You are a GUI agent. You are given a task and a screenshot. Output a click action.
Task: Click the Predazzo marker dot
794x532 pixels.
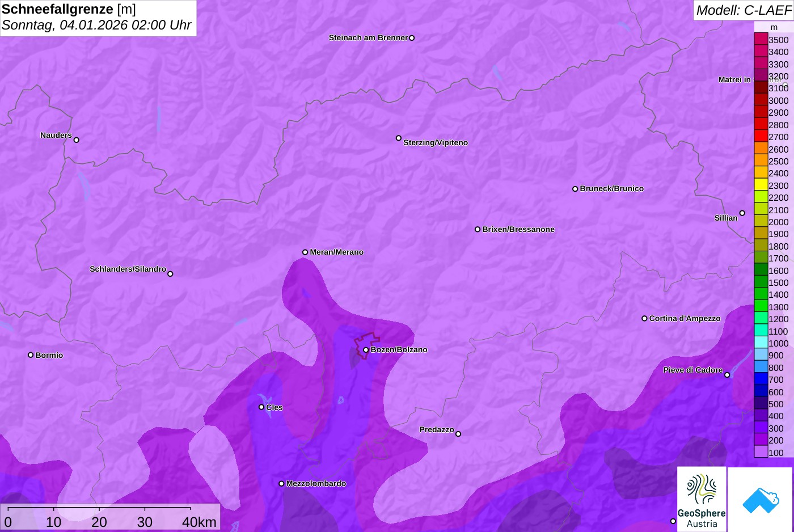pyautogui.click(x=458, y=434)
